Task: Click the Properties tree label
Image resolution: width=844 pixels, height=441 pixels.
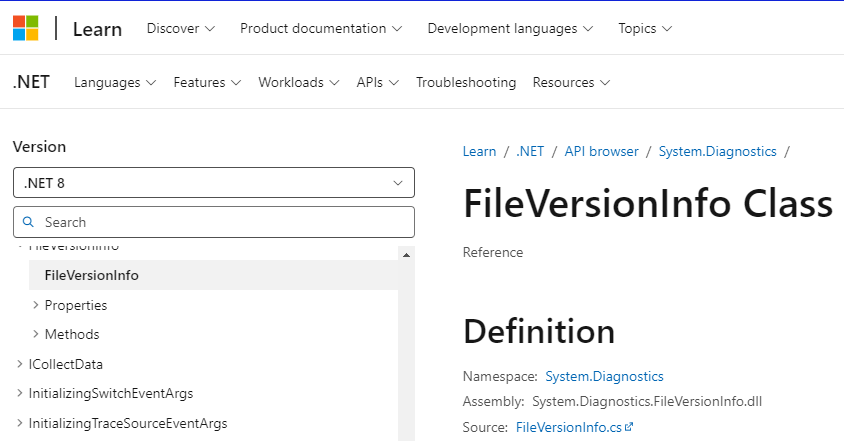Action: click(x=76, y=305)
